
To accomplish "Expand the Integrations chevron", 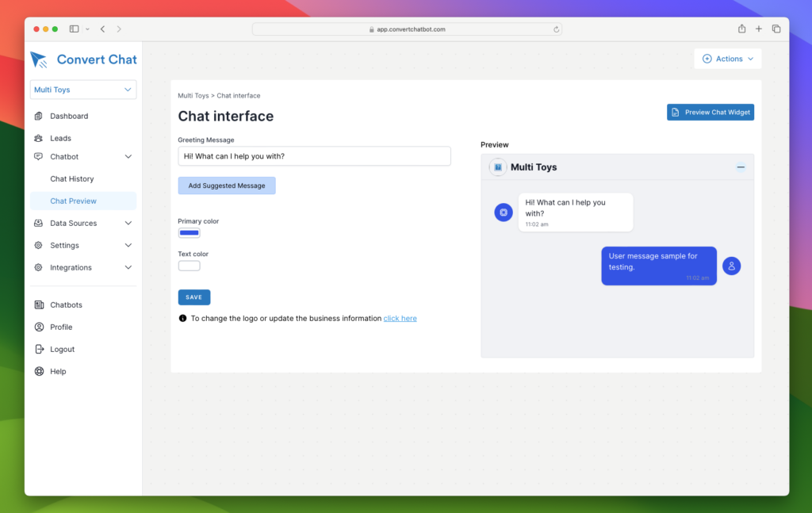I will click(x=128, y=268).
